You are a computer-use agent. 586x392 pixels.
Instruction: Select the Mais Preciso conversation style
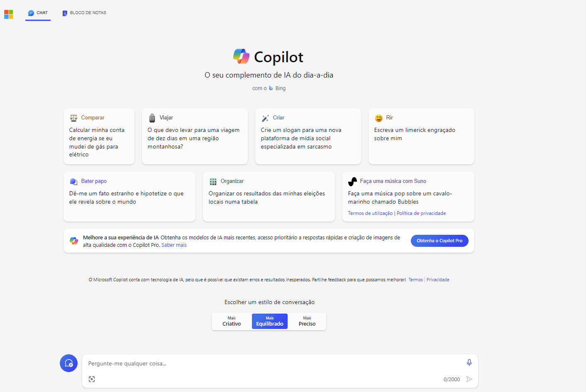point(307,321)
